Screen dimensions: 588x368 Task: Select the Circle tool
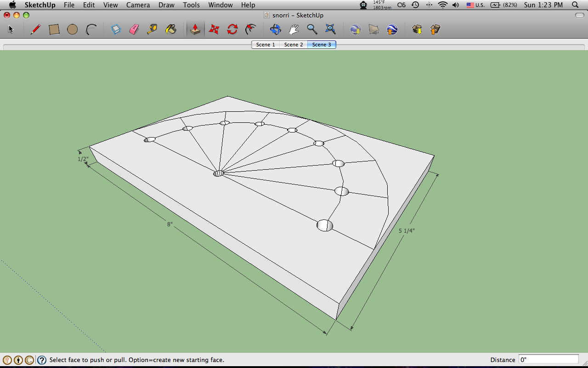click(x=72, y=29)
